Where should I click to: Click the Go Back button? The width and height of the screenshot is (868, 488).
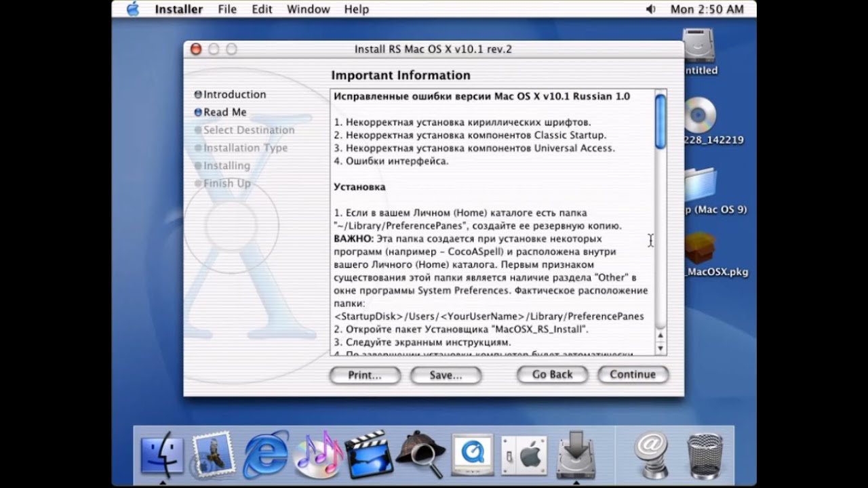(x=552, y=375)
